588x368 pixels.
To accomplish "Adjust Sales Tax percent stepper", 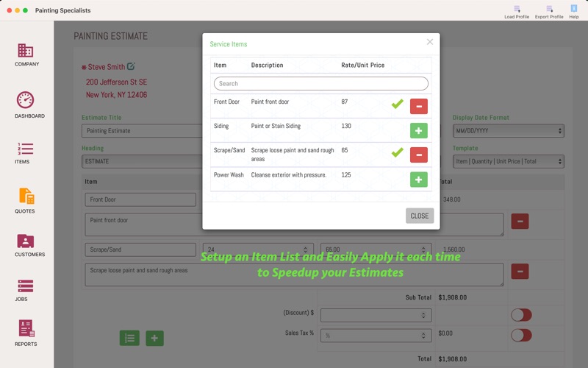I will 423,336.
